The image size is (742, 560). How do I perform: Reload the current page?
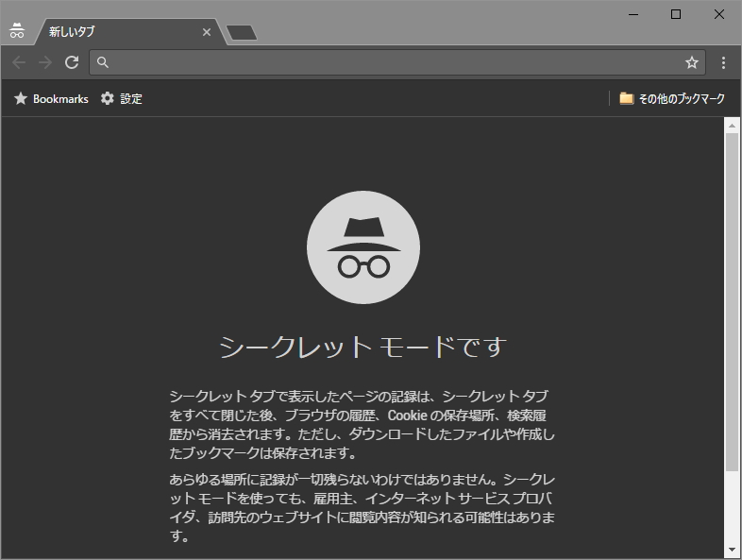[72, 62]
